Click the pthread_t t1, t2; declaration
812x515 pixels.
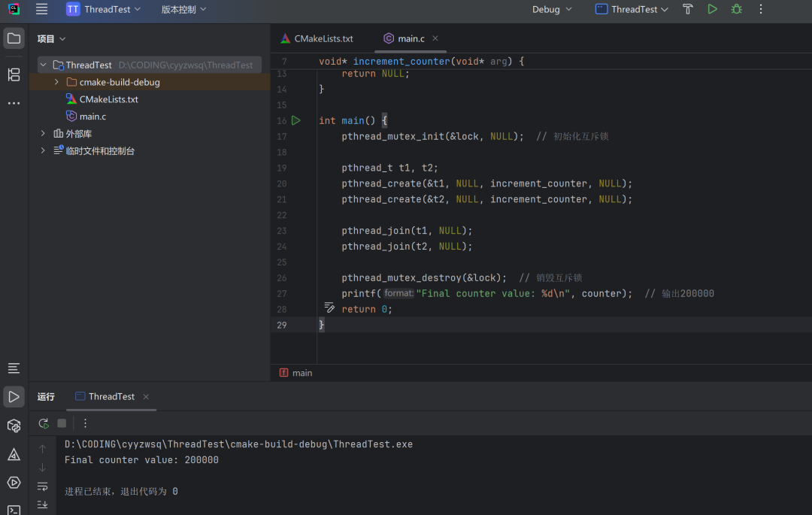[x=389, y=168]
